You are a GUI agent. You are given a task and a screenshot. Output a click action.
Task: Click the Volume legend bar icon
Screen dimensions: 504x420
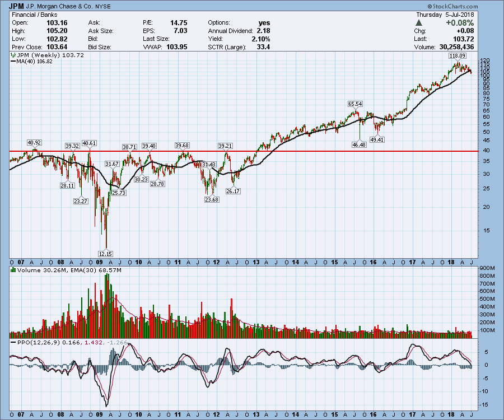(13, 270)
